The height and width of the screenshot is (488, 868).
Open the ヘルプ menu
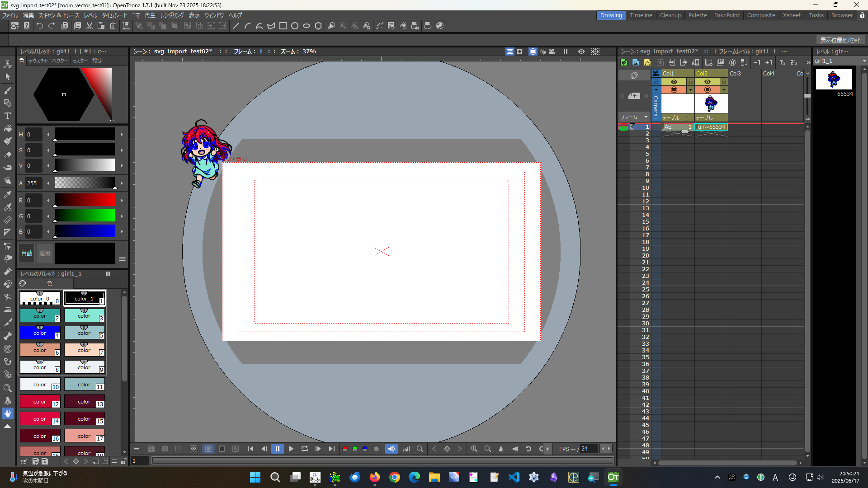click(x=235, y=15)
